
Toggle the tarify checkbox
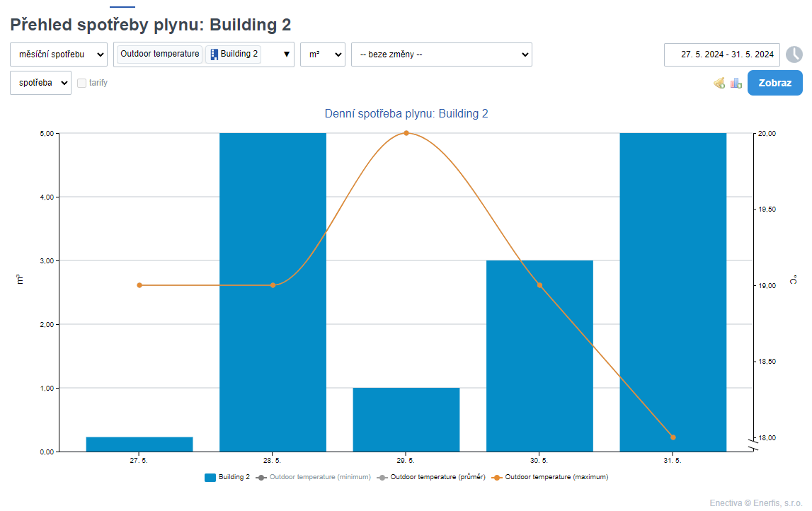[x=82, y=83]
